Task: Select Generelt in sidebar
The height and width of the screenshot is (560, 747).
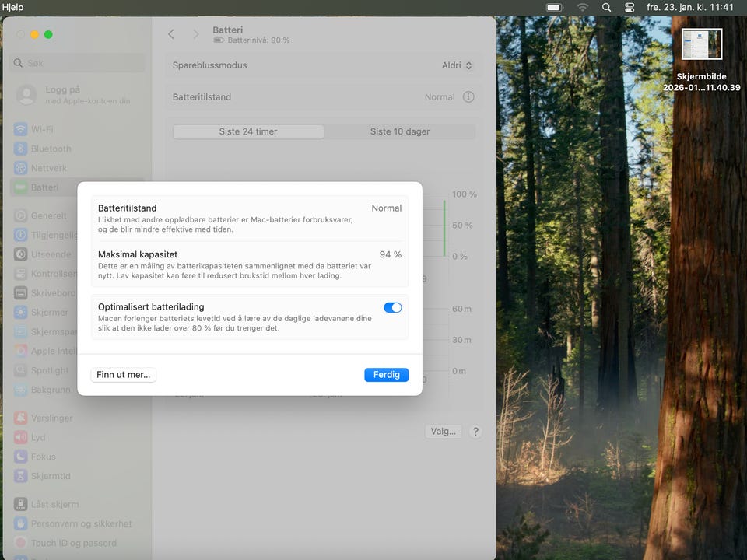Action: 45,215
